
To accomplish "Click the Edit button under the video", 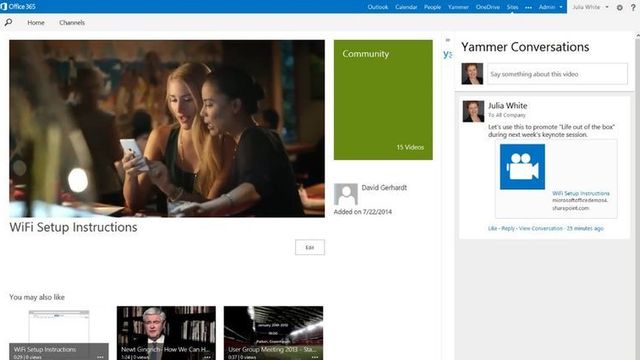I will pyautogui.click(x=310, y=247).
